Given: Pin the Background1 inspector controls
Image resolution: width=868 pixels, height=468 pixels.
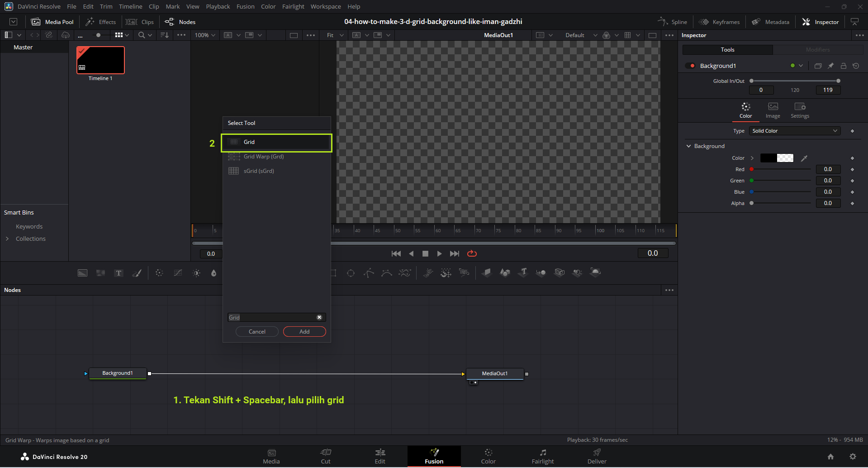Looking at the screenshot, I should (830, 66).
